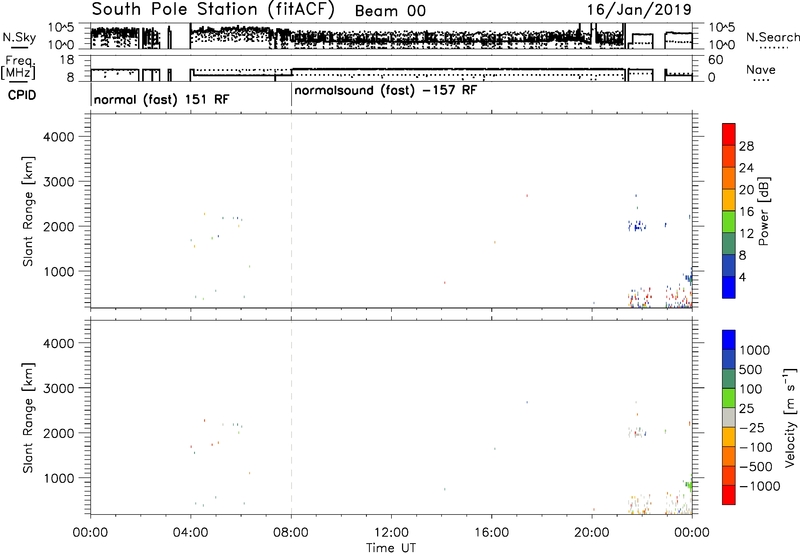Click the green 12 dB power swatch

pos(729,221)
